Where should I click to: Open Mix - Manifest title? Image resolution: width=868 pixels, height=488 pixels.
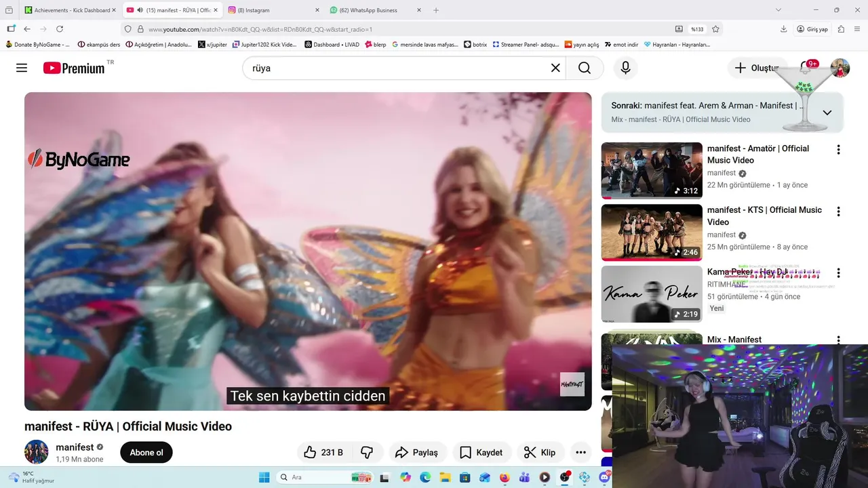[x=734, y=340]
